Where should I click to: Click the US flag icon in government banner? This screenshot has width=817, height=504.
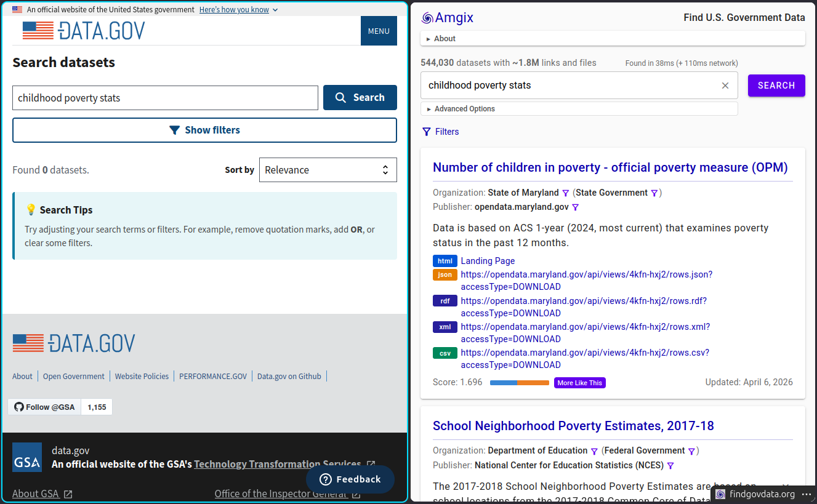[17, 10]
